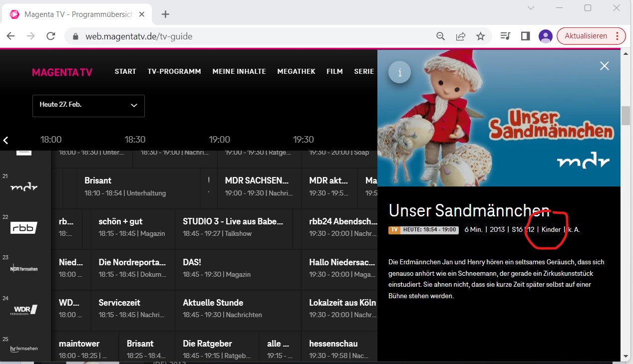Open the Chrome three-dot menu
Image resolution: width=633 pixels, height=364 pixels.
[618, 36]
